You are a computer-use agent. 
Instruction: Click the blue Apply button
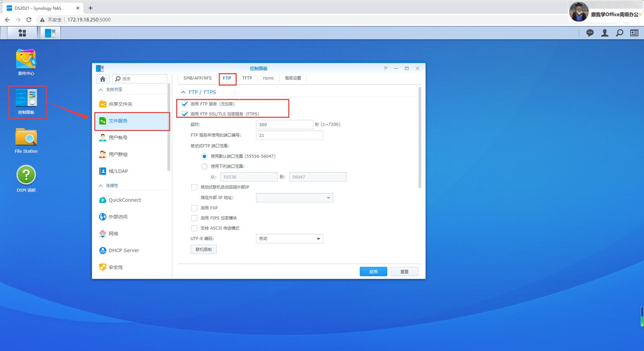click(x=373, y=271)
